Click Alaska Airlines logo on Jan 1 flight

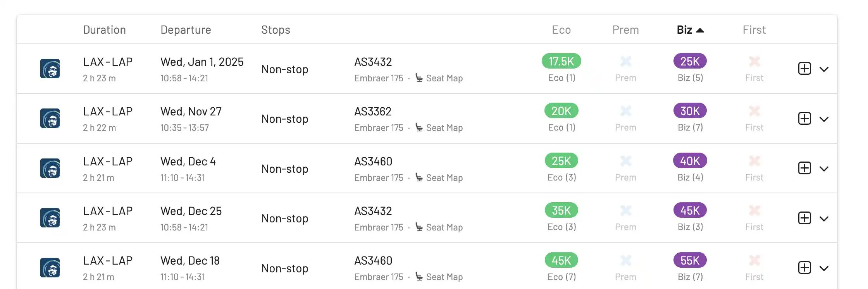tap(50, 69)
